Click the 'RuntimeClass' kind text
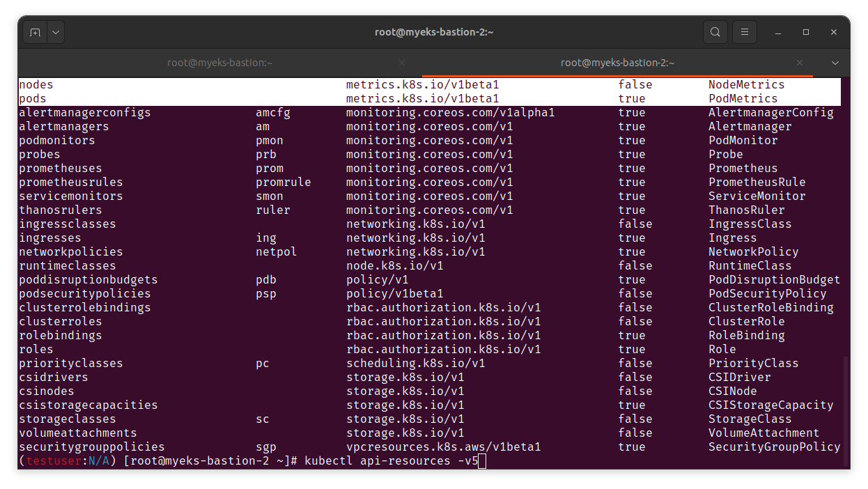This screenshot has height=489, width=868. (750, 265)
